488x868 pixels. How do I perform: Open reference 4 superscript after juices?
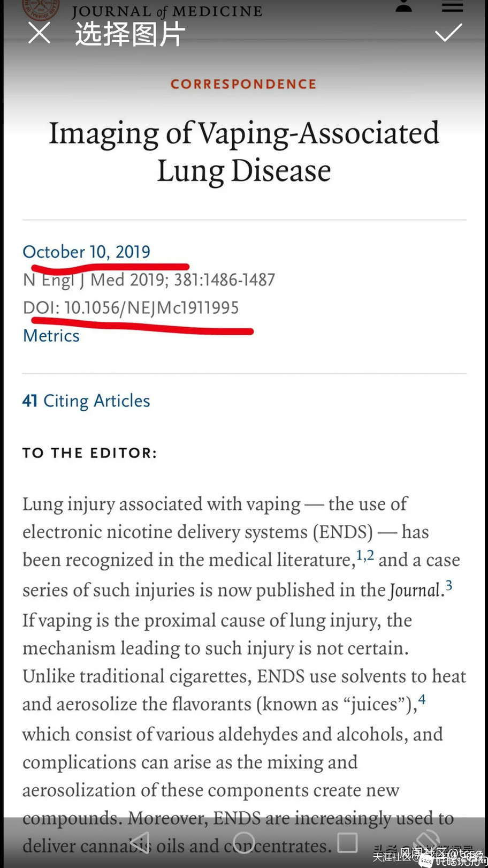click(422, 699)
